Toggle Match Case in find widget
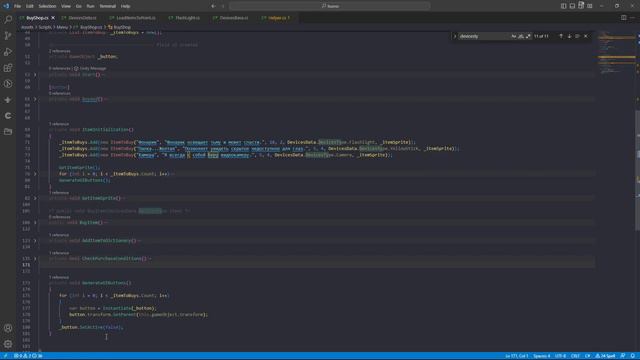This screenshot has width=640, height=360. pyautogui.click(x=513, y=36)
